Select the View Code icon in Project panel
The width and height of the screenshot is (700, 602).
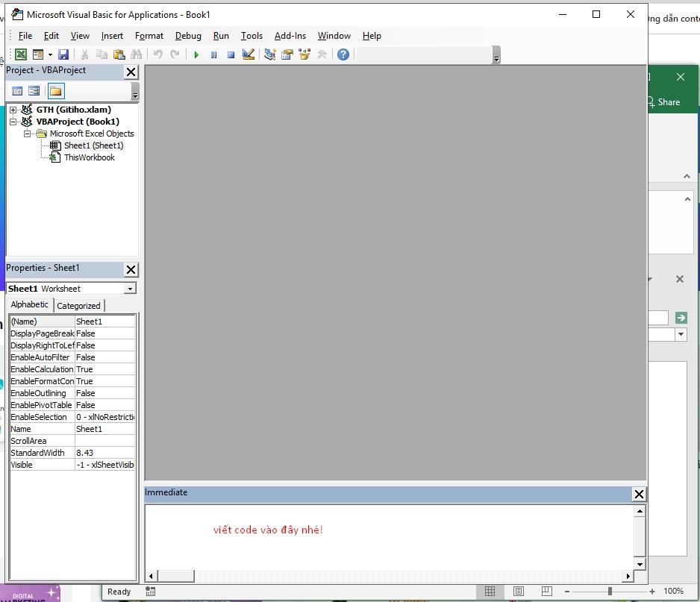pyautogui.click(x=17, y=91)
